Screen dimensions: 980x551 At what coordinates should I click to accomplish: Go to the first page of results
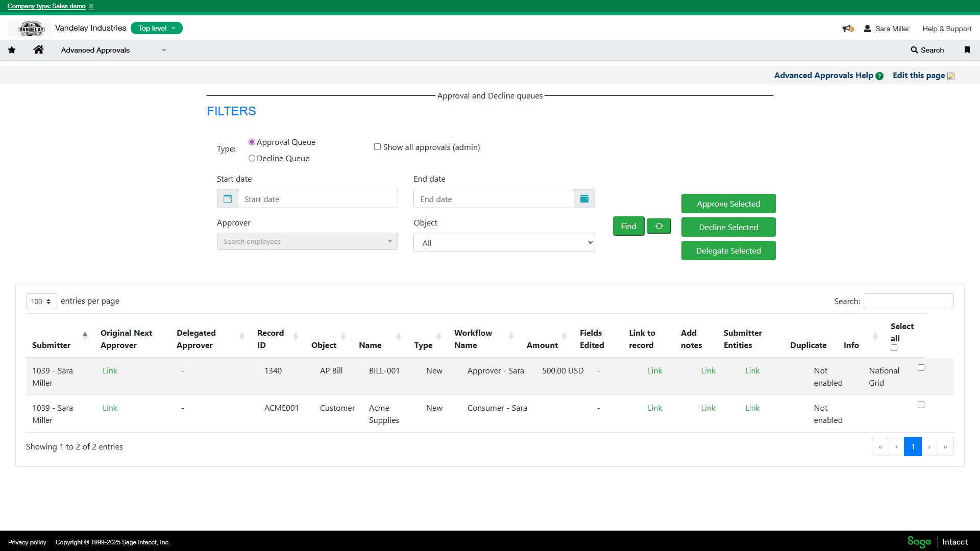coord(880,446)
